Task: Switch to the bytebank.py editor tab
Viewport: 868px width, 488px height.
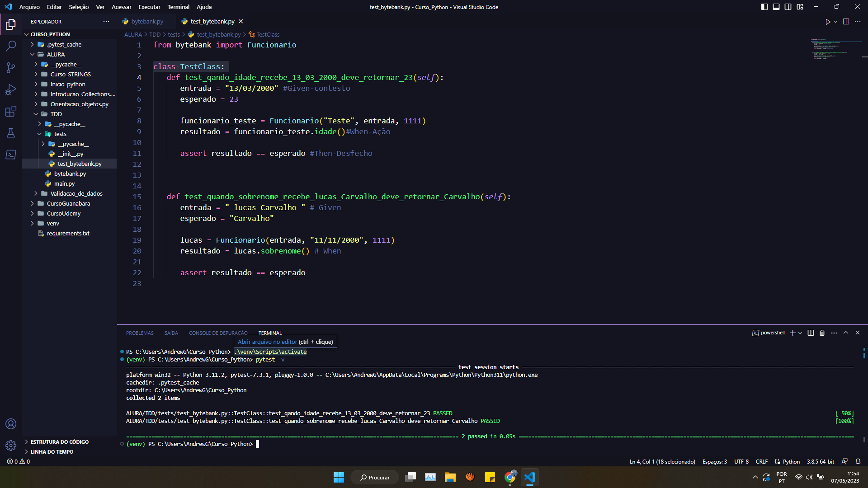Action: tap(147, 21)
